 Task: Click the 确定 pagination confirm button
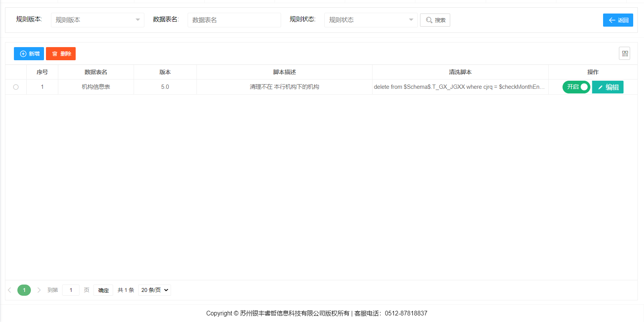103,290
